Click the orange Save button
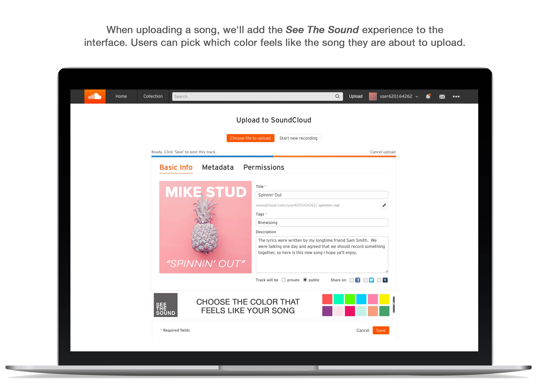This screenshot has height=392, width=540. point(381,330)
